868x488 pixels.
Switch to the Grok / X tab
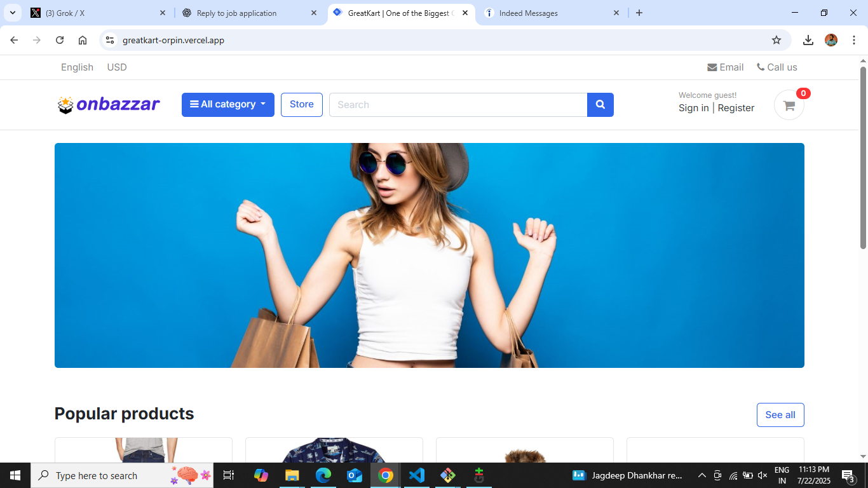pyautogui.click(x=99, y=13)
